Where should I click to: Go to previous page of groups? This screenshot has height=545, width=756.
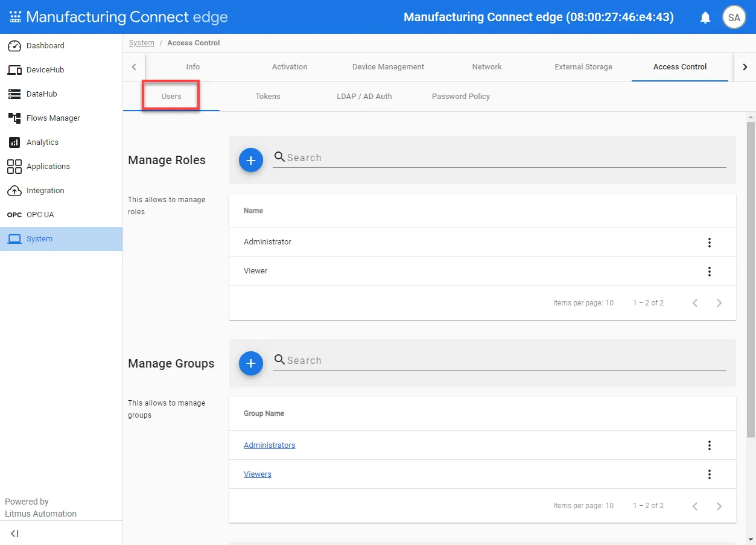695,506
